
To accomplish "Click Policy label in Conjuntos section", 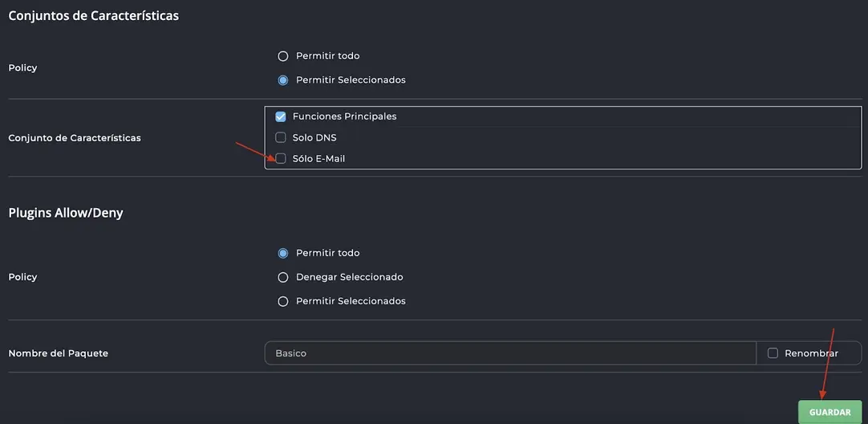I will coord(22,67).
